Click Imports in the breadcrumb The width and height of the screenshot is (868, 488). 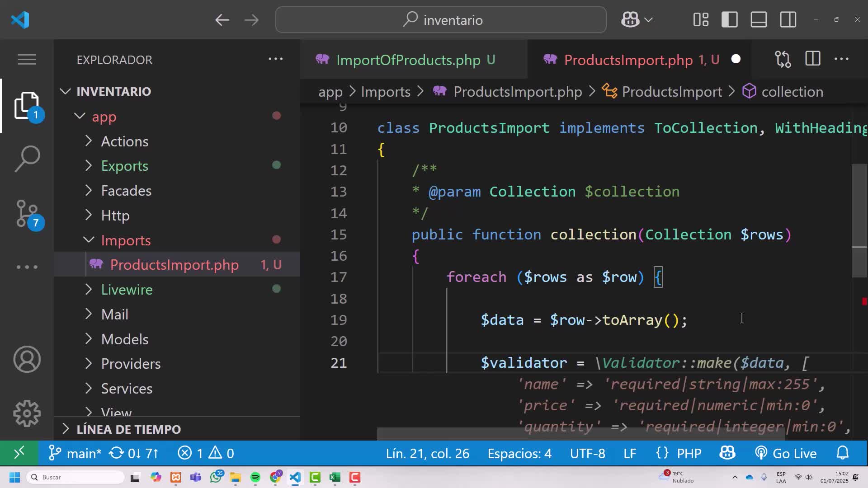click(x=386, y=92)
